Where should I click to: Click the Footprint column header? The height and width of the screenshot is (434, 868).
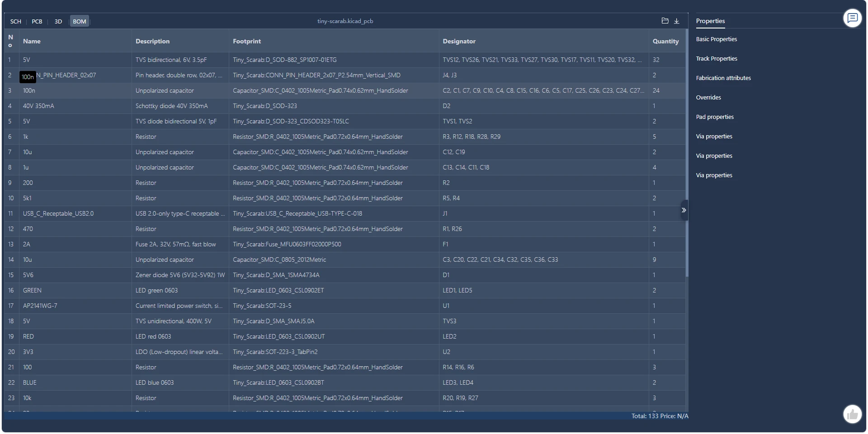(247, 41)
